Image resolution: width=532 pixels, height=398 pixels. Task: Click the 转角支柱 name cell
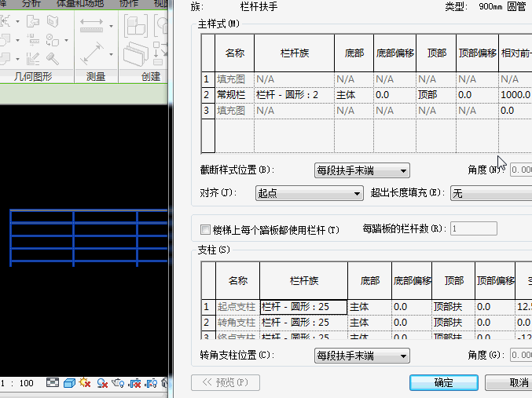237,323
